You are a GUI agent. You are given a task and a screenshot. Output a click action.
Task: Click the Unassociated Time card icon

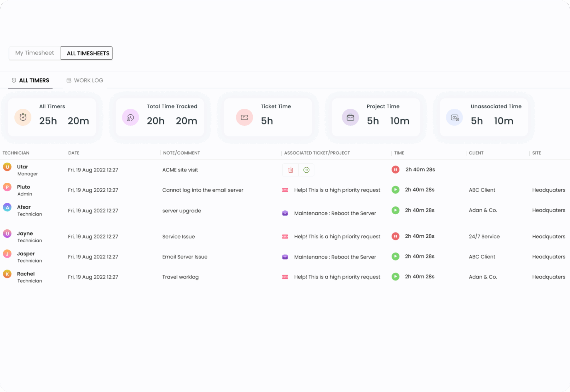454,117
